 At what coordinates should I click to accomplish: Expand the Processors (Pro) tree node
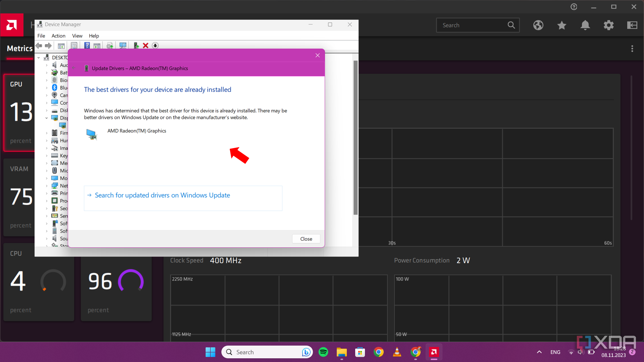47,201
